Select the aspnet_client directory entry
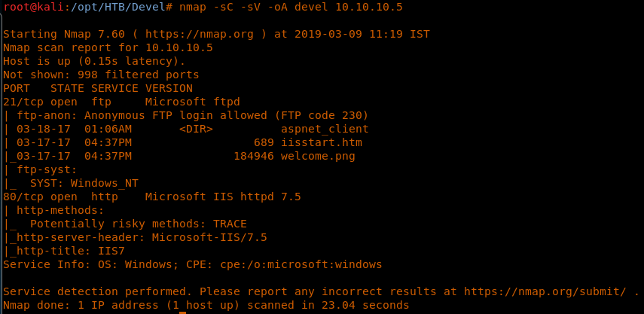Screen dimensions: 644x314 pyautogui.click(x=325, y=129)
